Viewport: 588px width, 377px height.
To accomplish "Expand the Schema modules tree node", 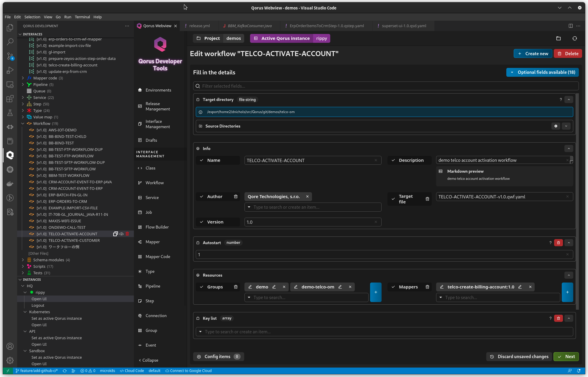I will pyautogui.click(x=23, y=260).
